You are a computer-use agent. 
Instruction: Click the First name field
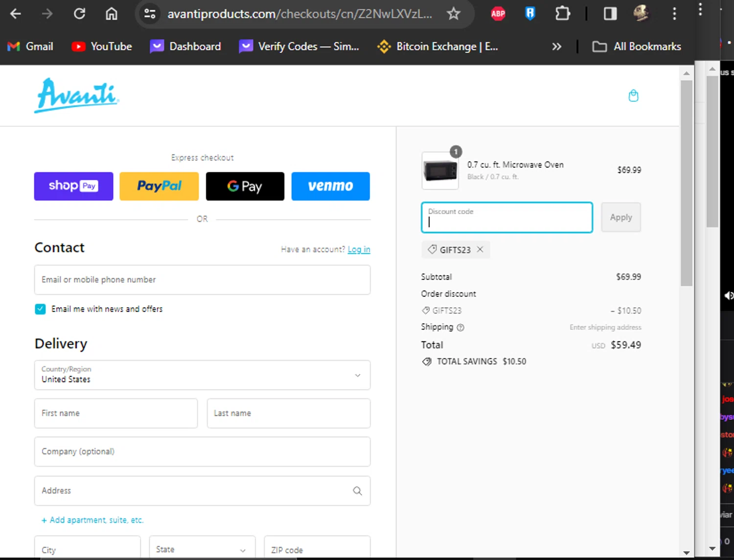click(116, 413)
